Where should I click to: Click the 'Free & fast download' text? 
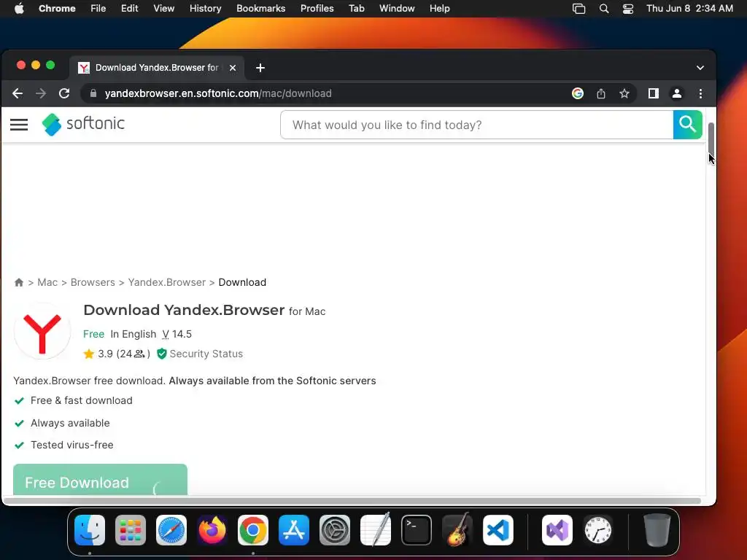tap(82, 400)
